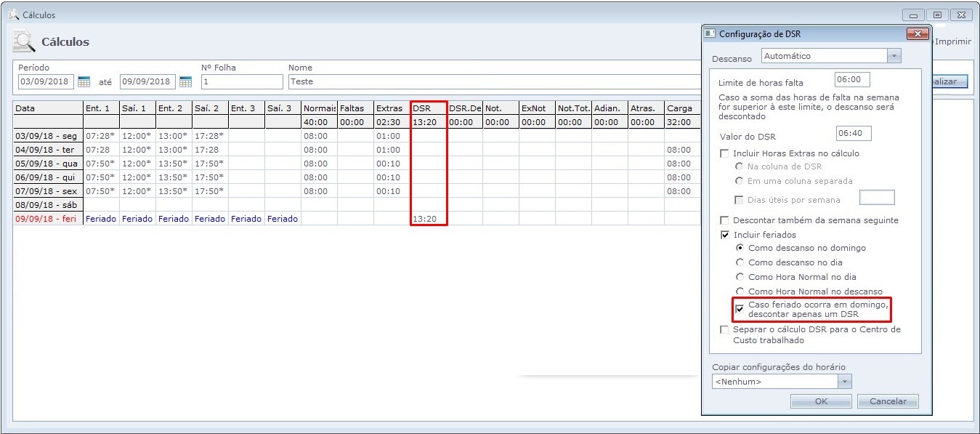
Task: Edit the Limite de horas falta field
Action: click(x=852, y=79)
